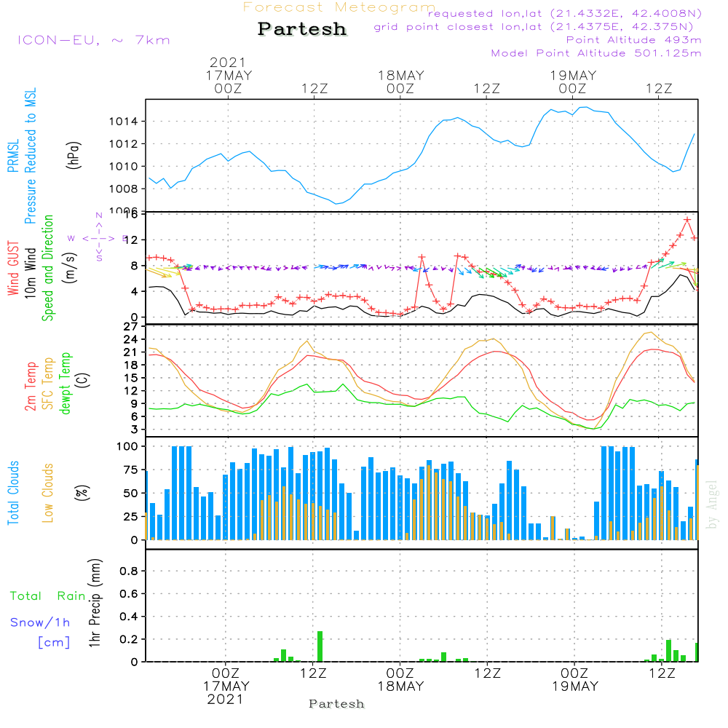Click the '1hr Precip (mm)' axis label

coord(95,603)
